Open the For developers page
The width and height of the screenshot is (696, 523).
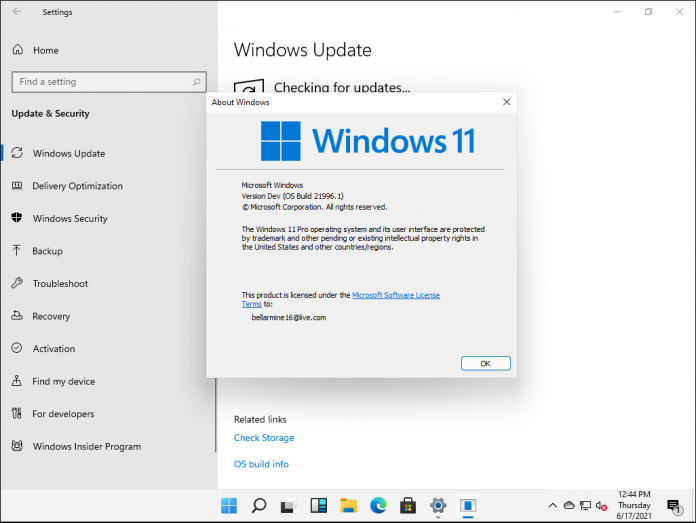(63, 414)
